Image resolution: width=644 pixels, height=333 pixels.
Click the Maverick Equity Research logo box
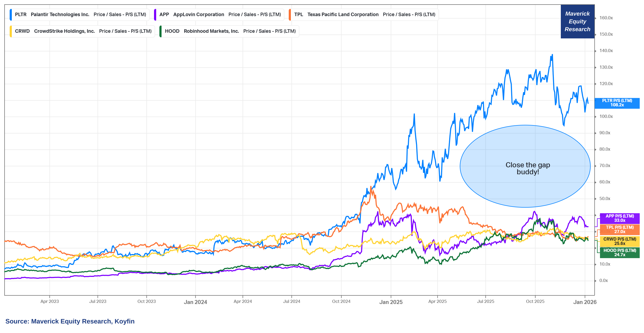pos(577,21)
